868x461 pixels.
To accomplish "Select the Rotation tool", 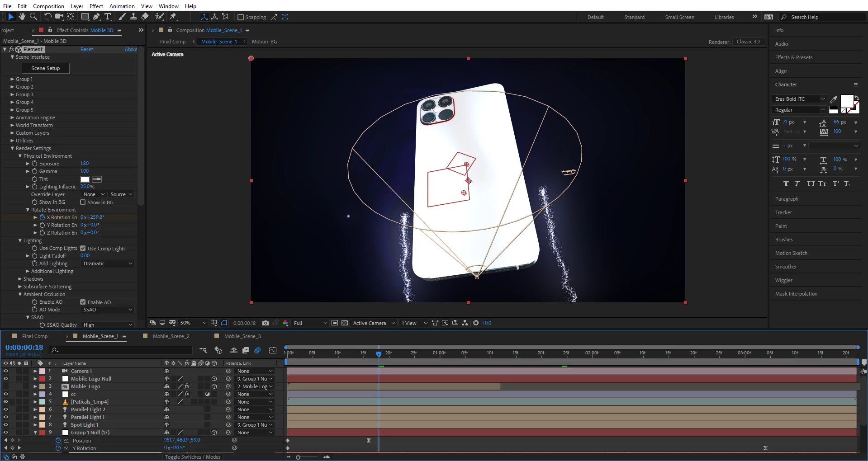I will coord(47,17).
